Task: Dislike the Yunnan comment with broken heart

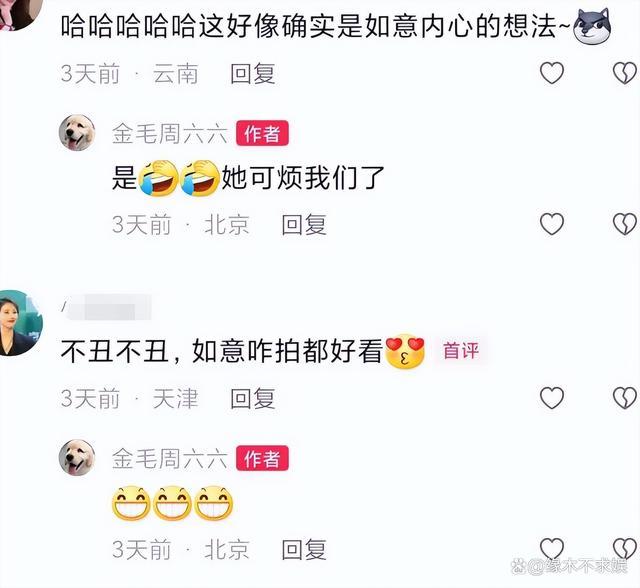Action: 625,73
